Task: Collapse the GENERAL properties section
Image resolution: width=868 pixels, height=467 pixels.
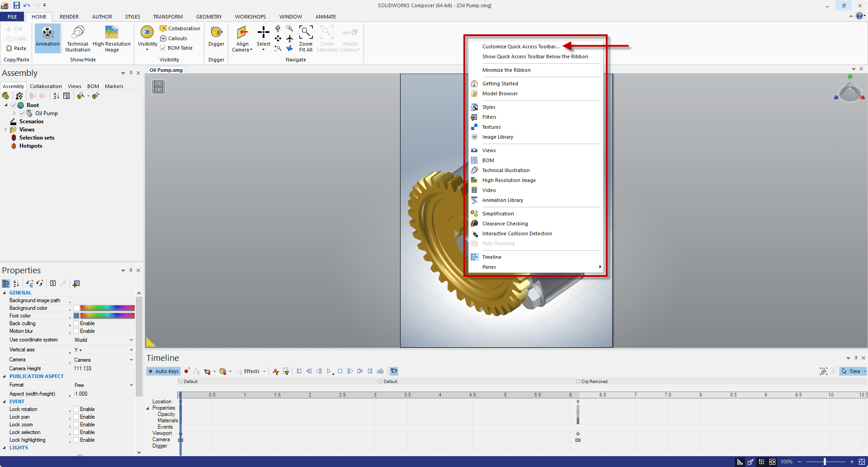Action: point(5,293)
